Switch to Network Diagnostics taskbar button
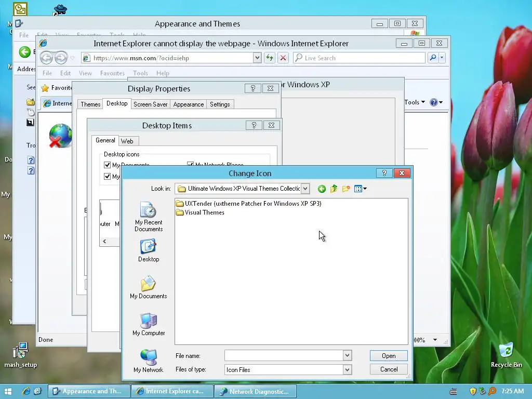 256,391
